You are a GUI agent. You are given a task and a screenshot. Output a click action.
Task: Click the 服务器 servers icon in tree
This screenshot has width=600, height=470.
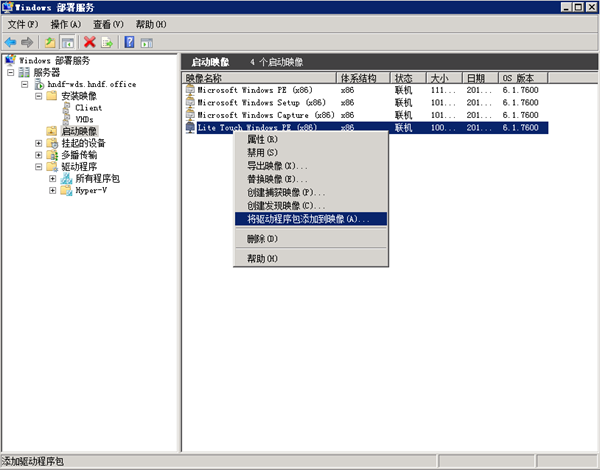pos(24,72)
